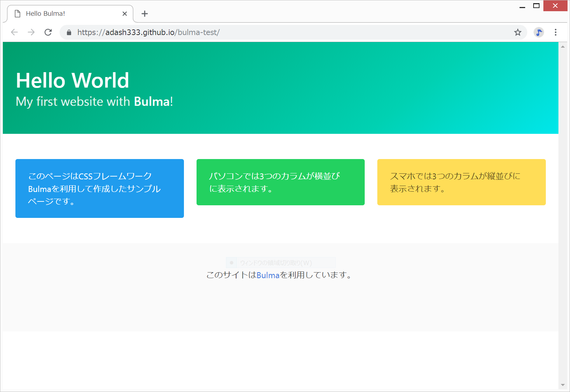Click the browser forward arrow
This screenshot has height=392, width=570.
pyautogui.click(x=31, y=32)
